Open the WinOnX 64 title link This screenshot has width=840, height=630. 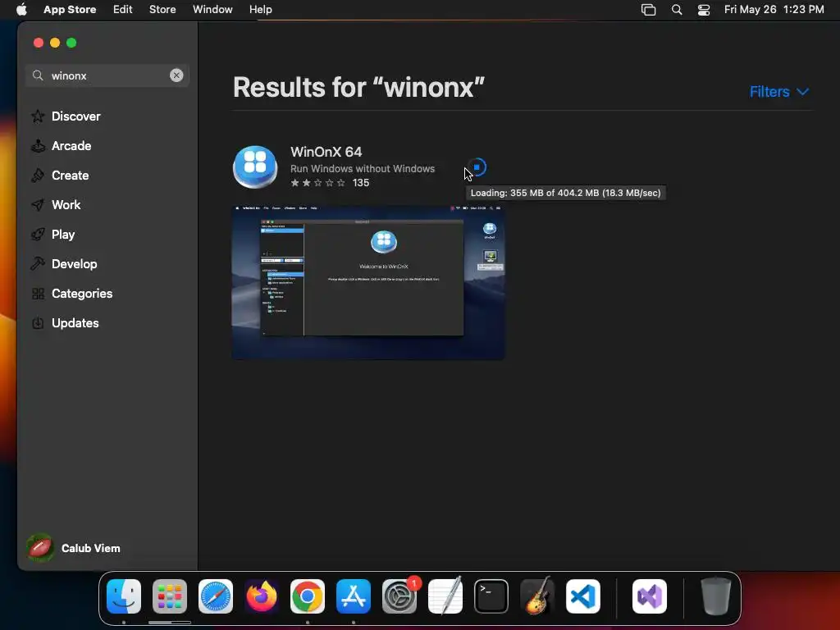tap(326, 152)
